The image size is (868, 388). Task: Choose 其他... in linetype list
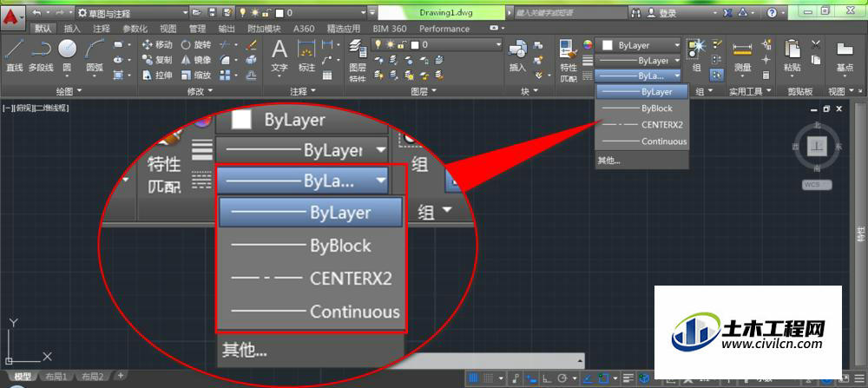coord(642,161)
